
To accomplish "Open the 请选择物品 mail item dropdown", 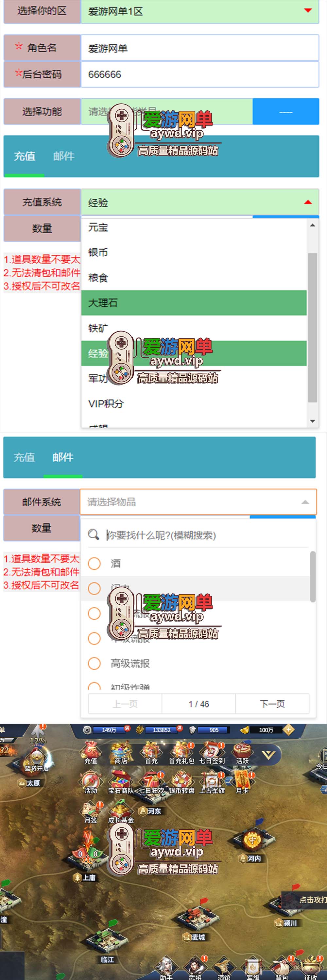I will 198,502.
